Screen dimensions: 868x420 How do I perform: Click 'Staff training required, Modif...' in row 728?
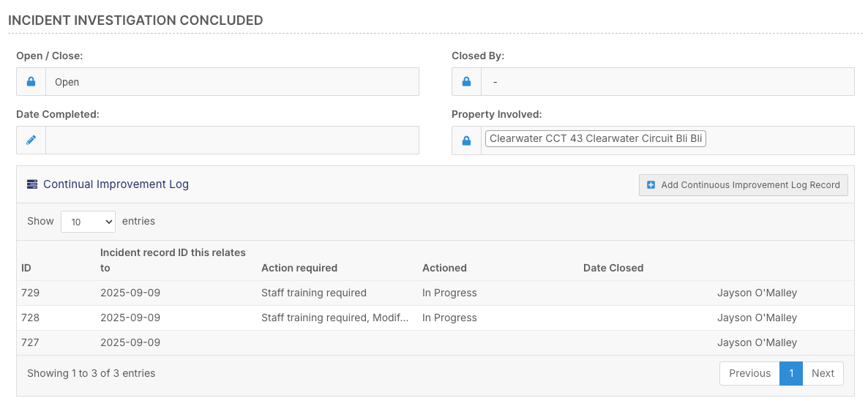(335, 318)
